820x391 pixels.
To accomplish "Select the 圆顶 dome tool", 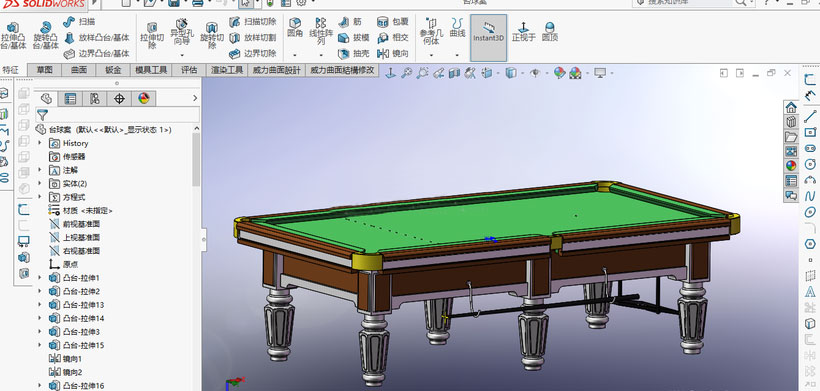I will pyautogui.click(x=550, y=32).
